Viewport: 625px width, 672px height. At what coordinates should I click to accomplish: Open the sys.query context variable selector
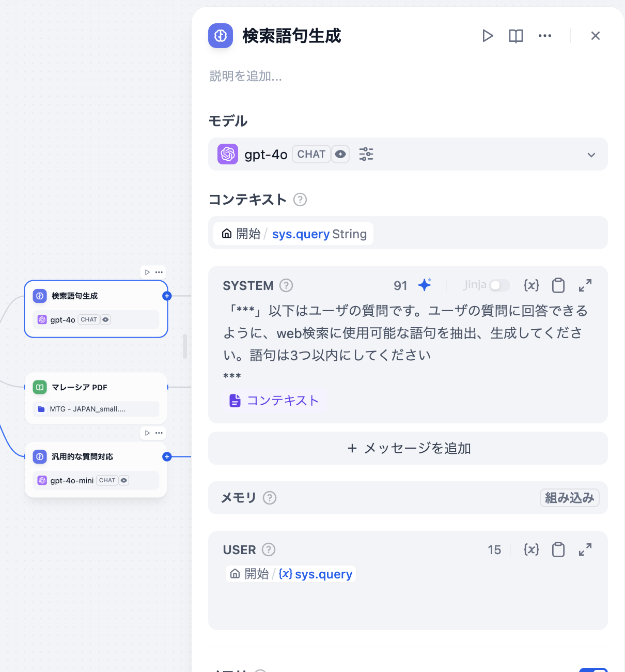292,234
